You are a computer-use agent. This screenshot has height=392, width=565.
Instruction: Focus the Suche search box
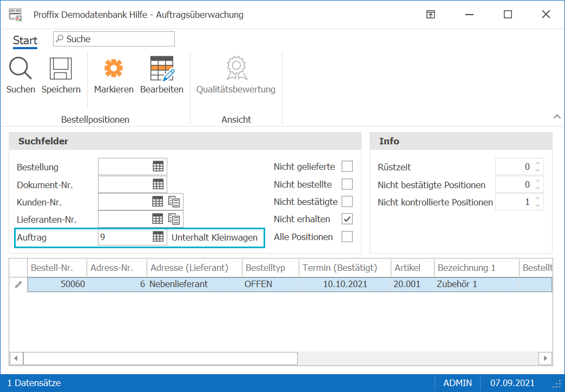[114, 39]
